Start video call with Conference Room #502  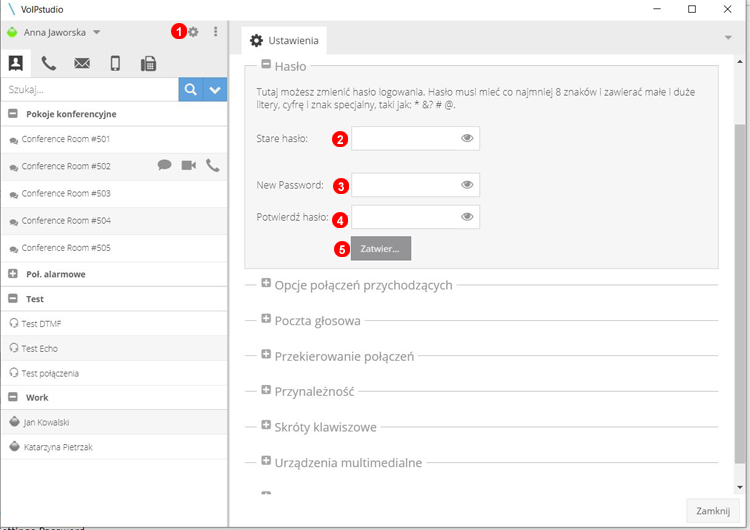[x=188, y=165]
